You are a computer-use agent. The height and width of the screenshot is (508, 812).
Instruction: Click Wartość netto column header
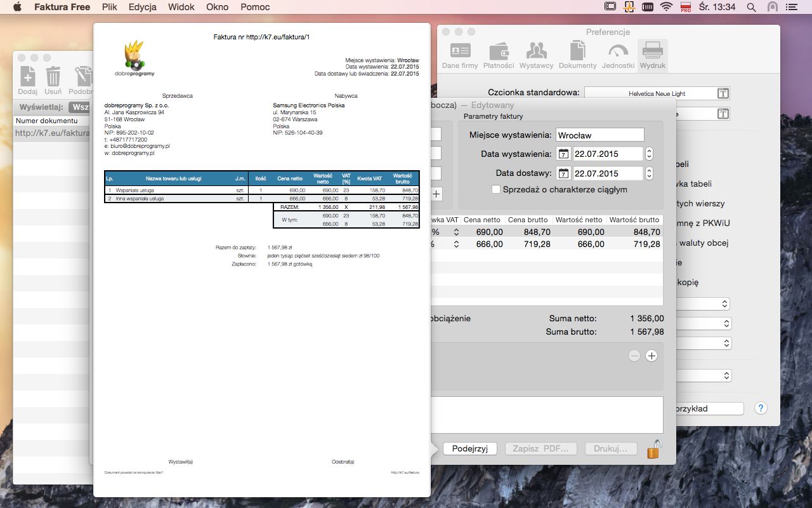pyautogui.click(x=579, y=220)
